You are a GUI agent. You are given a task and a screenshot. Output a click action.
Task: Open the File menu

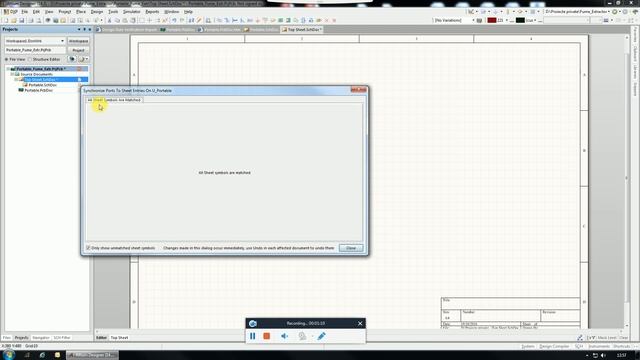[x=24, y=12]
